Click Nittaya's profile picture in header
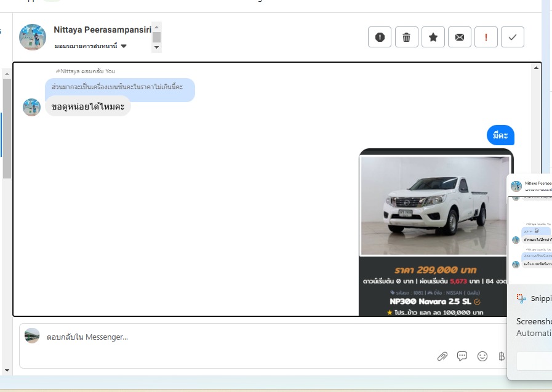Viewport: 552px width, 392px height. coord(33,38)
